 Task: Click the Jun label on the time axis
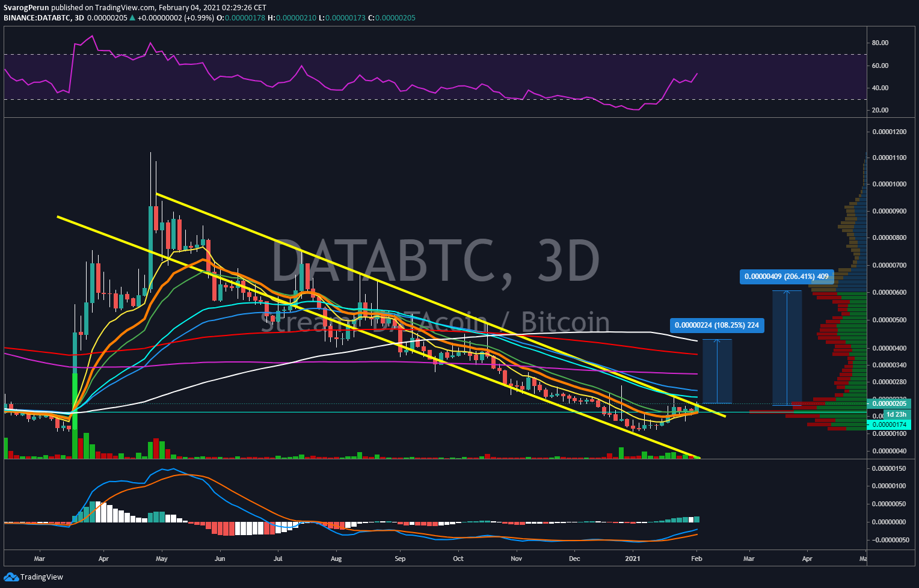click(x=220, y=559)
